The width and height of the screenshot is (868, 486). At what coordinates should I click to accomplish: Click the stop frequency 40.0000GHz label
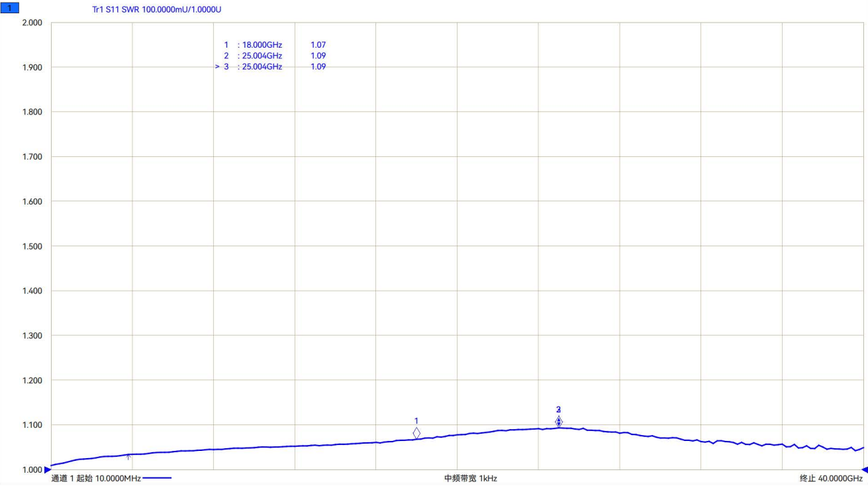pyautogui.click(x=831, y=478)
